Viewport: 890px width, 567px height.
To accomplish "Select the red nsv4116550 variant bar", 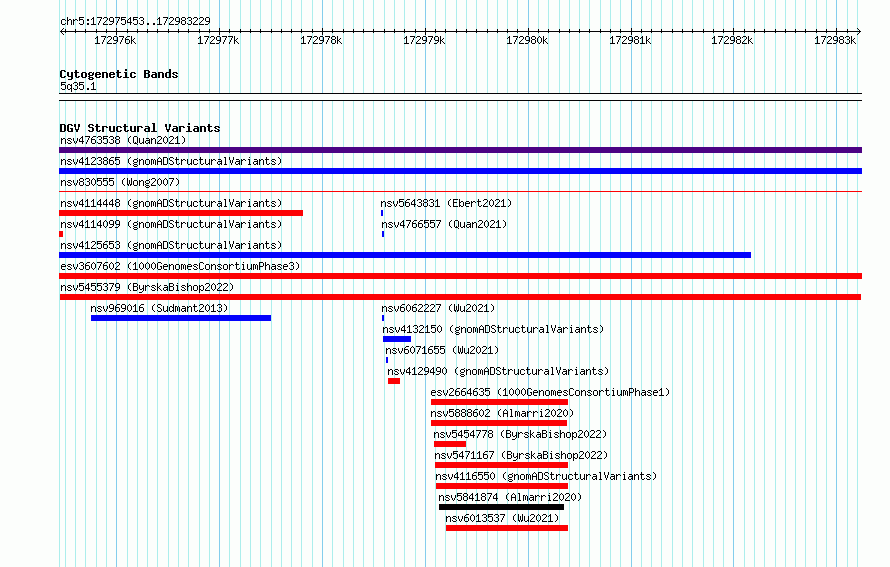I will [502, 486].
